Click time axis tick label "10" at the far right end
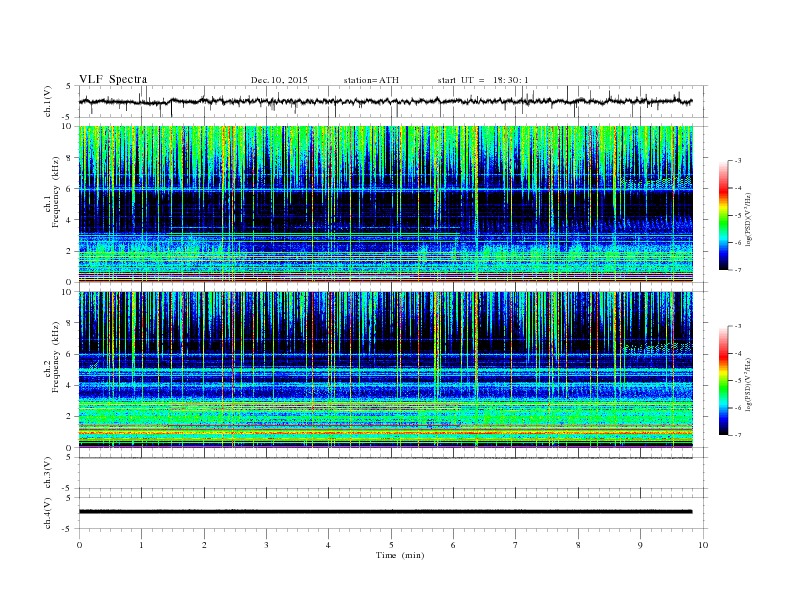 703,545
